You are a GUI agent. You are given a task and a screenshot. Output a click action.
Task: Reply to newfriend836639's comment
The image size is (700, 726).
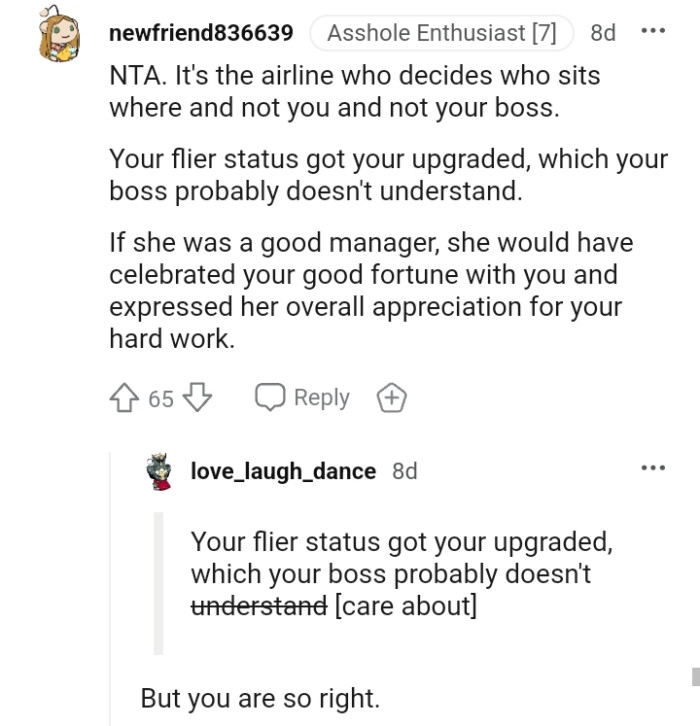tap(302, 398)
